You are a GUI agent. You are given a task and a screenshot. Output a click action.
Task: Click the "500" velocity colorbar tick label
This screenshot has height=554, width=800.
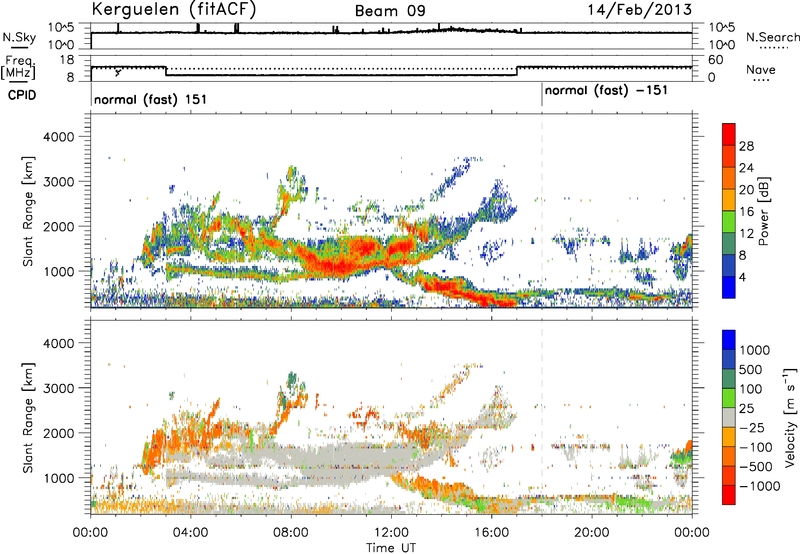pyautogui.click(x=753, y=369)
